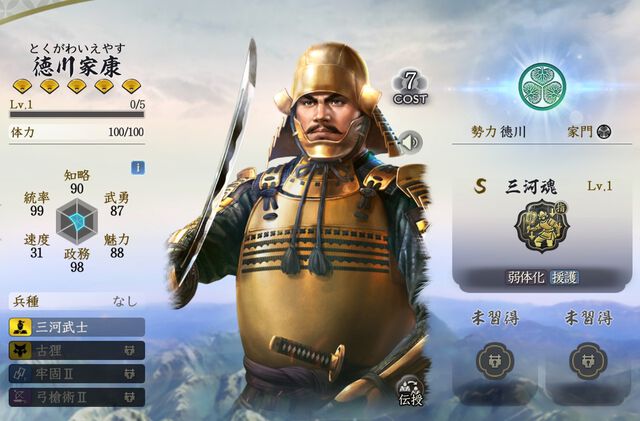Viewport: 640px width, 421px height.
Task: Tap the 弱体化 skill tag
Action: (x=526, y=278)
